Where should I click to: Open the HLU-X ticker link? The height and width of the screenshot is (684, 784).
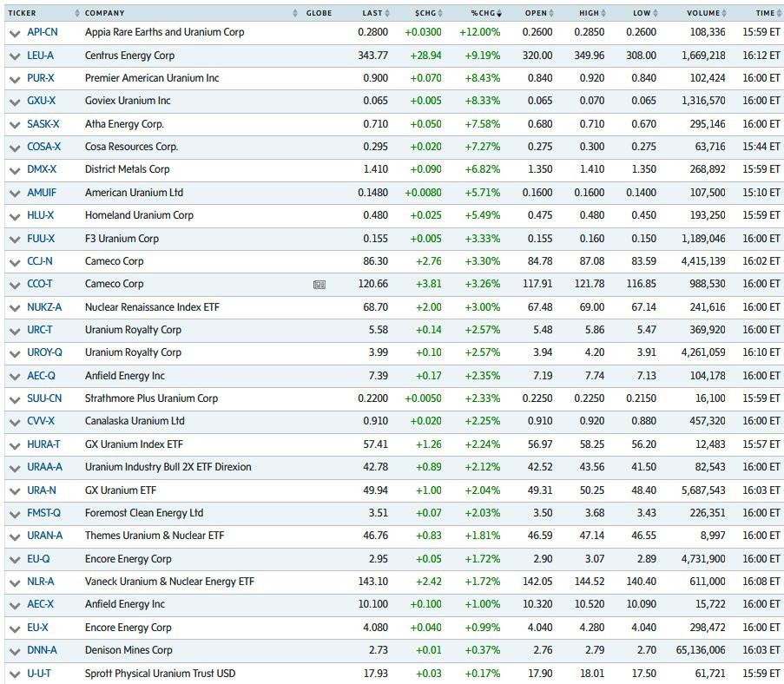pyautogui.click(x=40, y=215)
